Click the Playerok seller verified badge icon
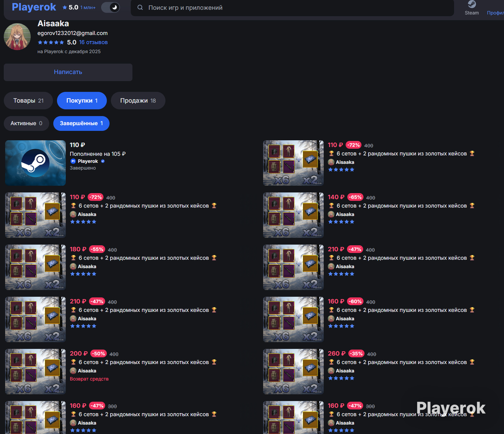 (x=103, y=161)
